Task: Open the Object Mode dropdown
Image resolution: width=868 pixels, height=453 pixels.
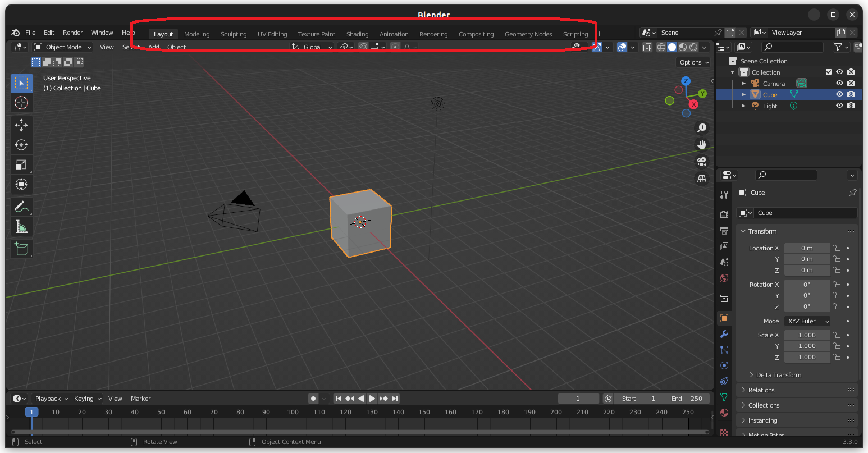Action: point(63,47)
